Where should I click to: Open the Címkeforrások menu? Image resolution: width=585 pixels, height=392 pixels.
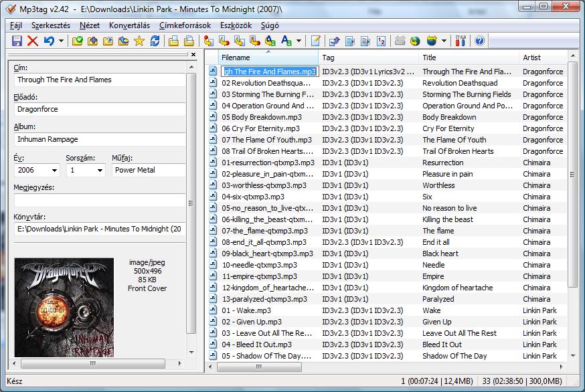[185, 25]
